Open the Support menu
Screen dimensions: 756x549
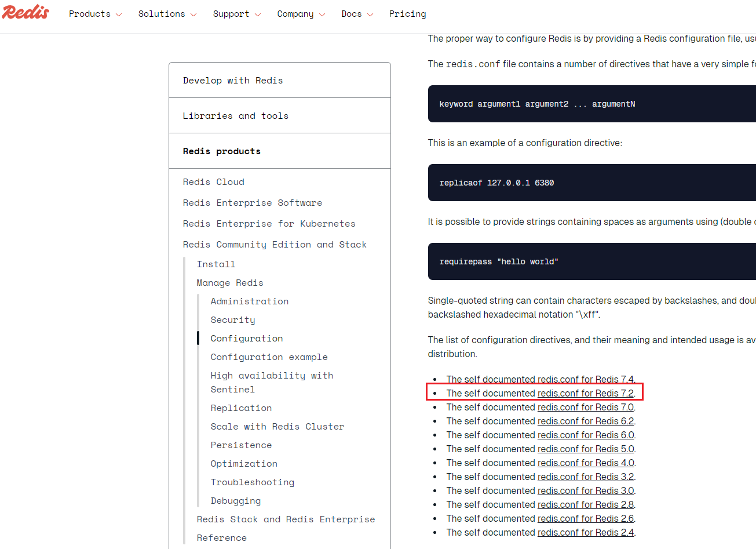237,14
